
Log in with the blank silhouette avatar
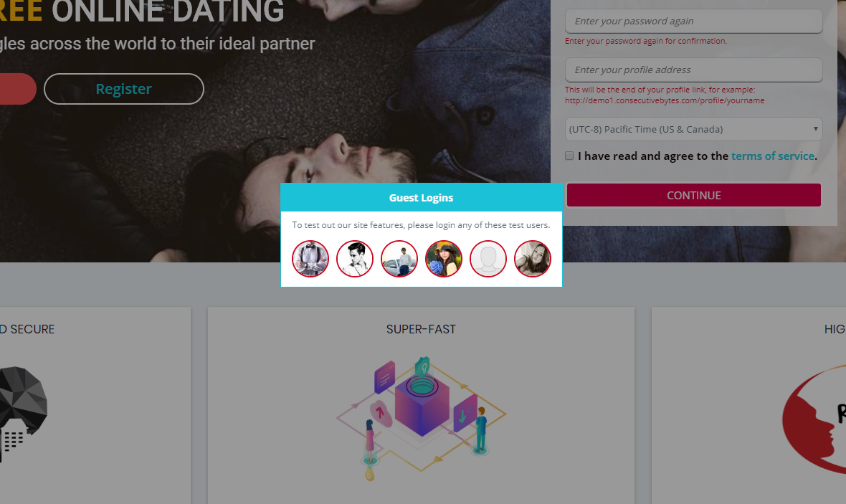[488, 259]
